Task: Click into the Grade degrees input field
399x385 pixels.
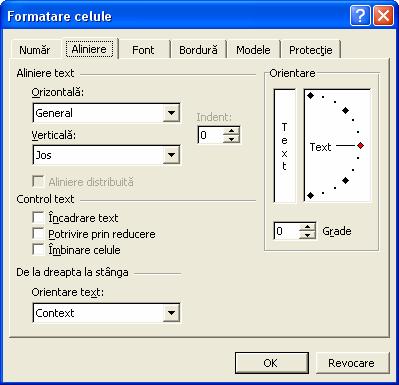Action: click(x=287, y=231)
